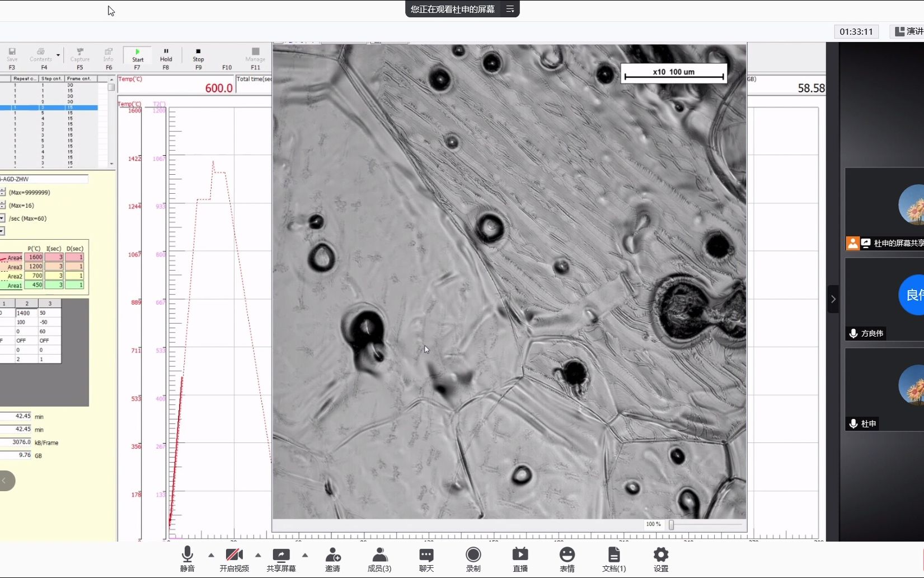924x578 pixels.
Task: Expand share screen options arrow
Action: click(305, 555)
